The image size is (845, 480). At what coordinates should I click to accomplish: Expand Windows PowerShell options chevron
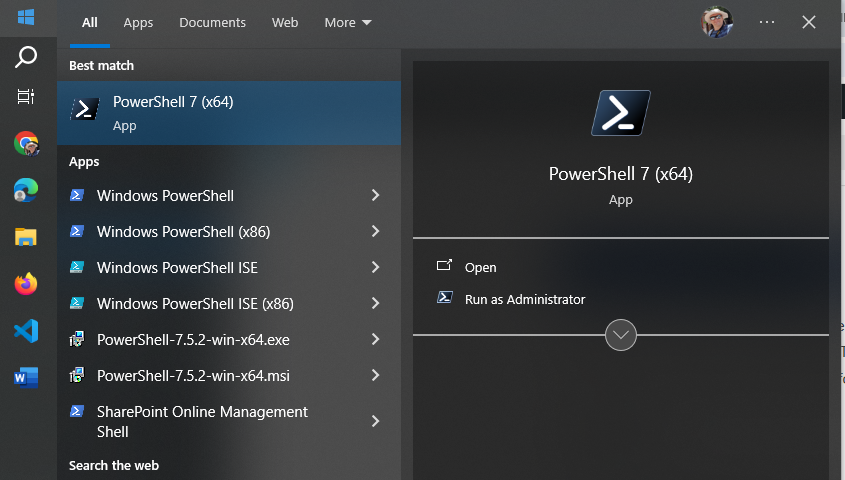pyautogui.click(x=376, y=195)
